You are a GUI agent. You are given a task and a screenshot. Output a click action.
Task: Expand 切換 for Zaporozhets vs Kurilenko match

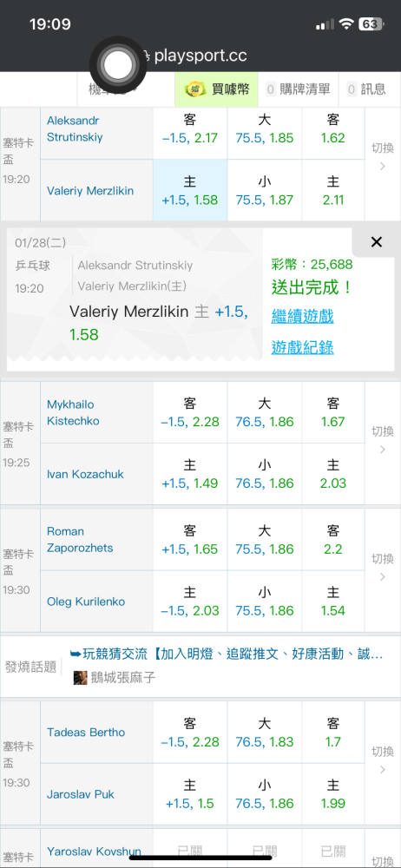pos(382,568)
